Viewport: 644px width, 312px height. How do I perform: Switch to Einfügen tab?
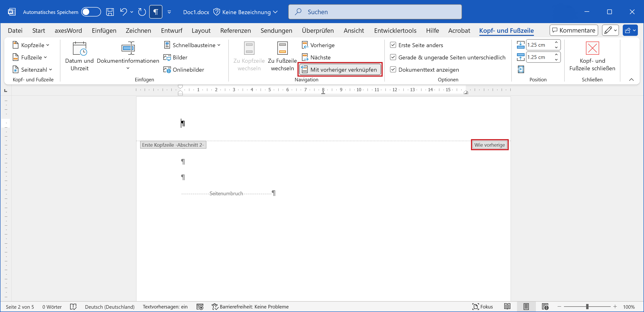(104, 30)
